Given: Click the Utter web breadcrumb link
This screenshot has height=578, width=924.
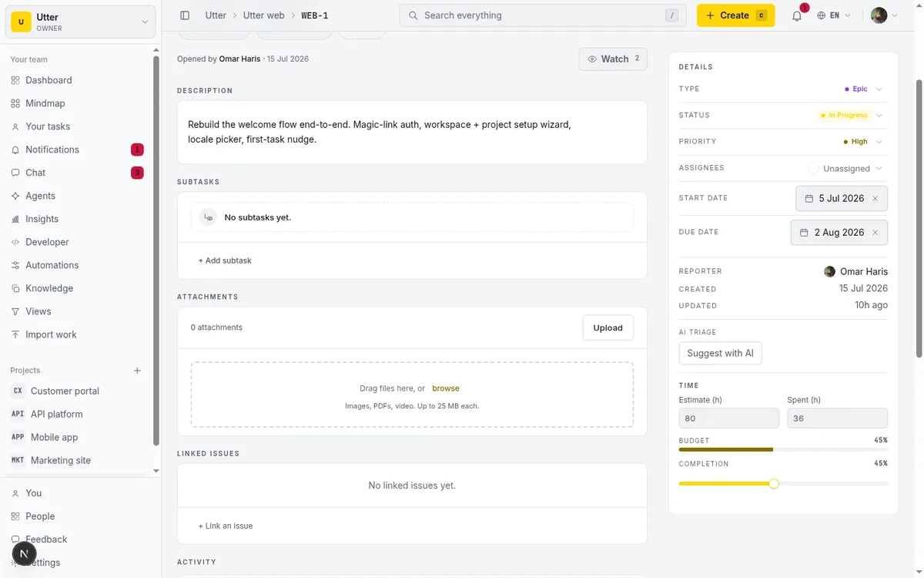Looking at the screenshot, I should [263, 15].
